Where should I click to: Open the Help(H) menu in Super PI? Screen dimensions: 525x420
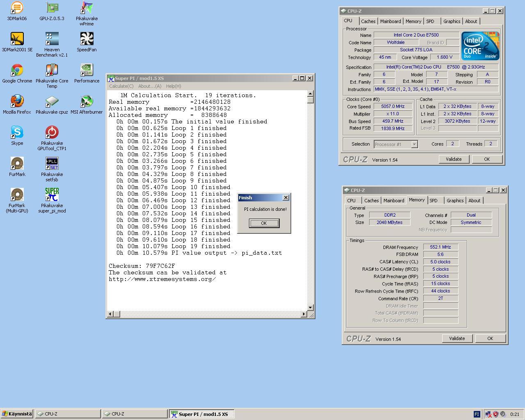(173, 86)
